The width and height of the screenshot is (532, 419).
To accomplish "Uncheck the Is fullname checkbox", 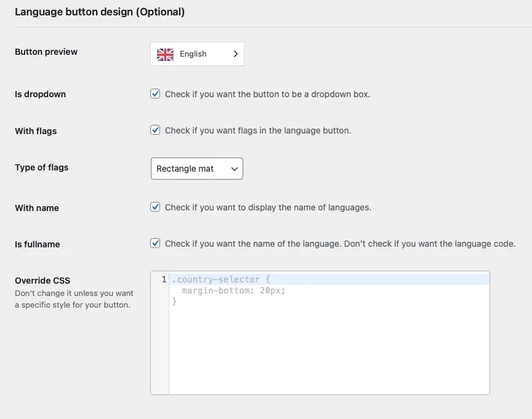I will pos(155,244).
